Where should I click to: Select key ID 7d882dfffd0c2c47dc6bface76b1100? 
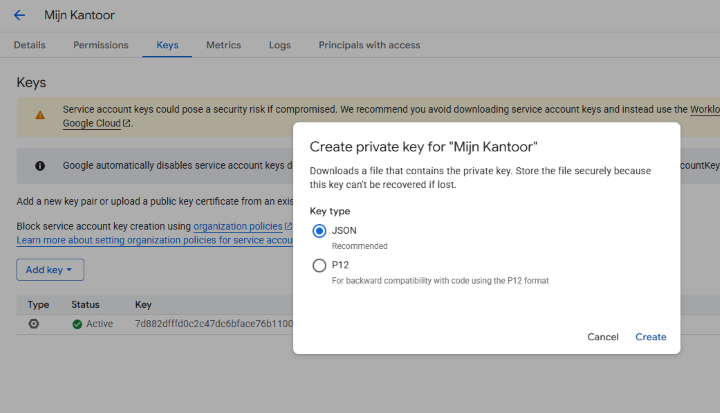tap(214, 324)
